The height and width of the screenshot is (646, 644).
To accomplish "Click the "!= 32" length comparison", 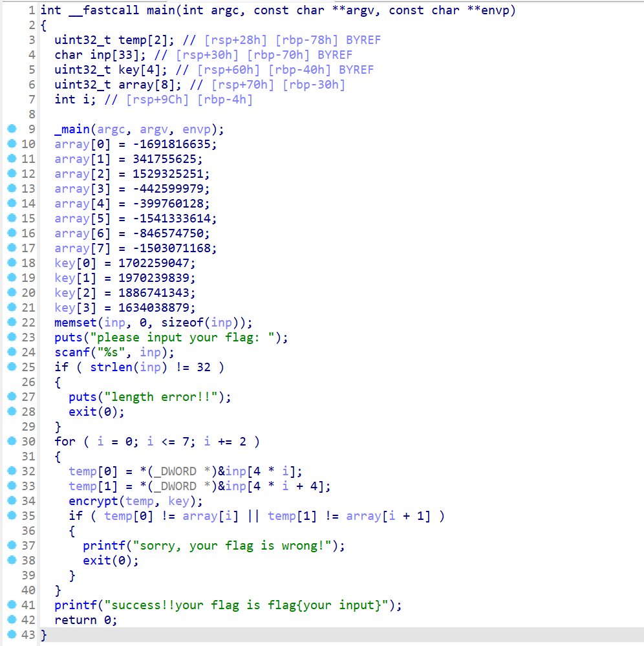I will (x=193, y=367).
